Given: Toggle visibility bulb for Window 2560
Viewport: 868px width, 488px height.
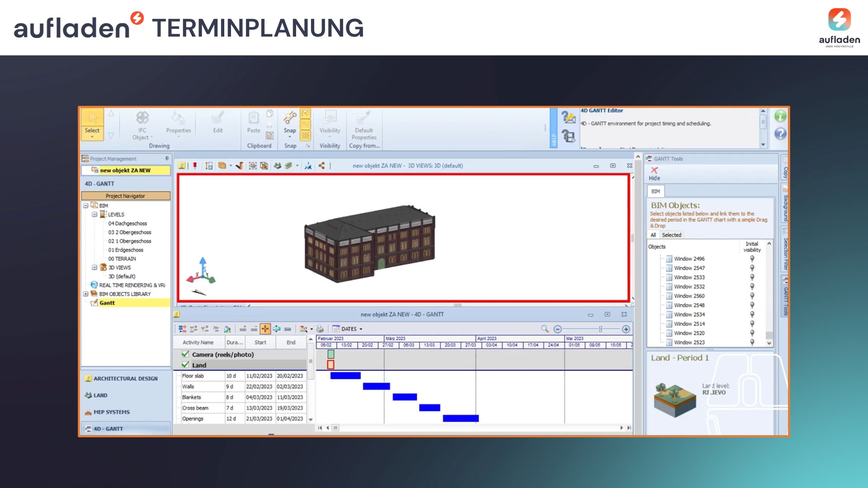Looking at the screenshot, I should (x=752, y=296).
